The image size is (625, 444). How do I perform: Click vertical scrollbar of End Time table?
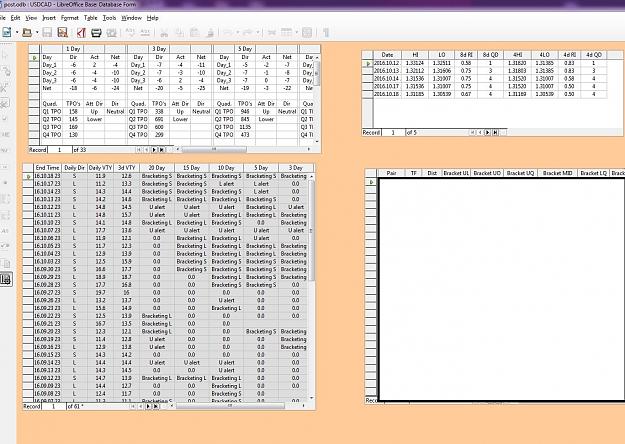[x=311, y=230]
